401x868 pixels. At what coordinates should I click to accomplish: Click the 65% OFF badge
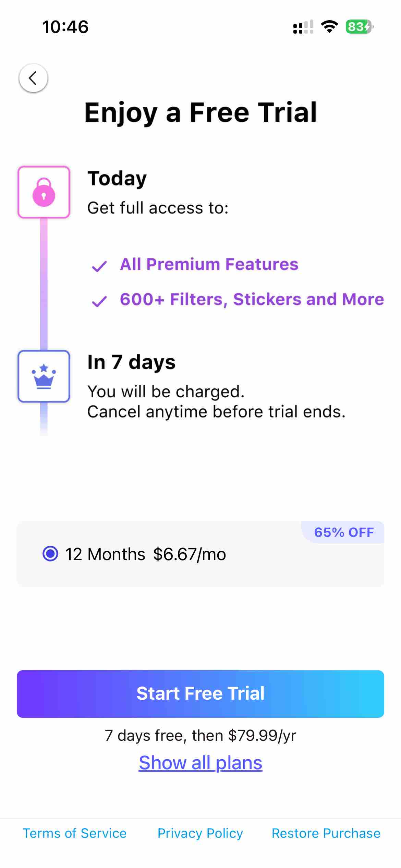pos(343,532)
